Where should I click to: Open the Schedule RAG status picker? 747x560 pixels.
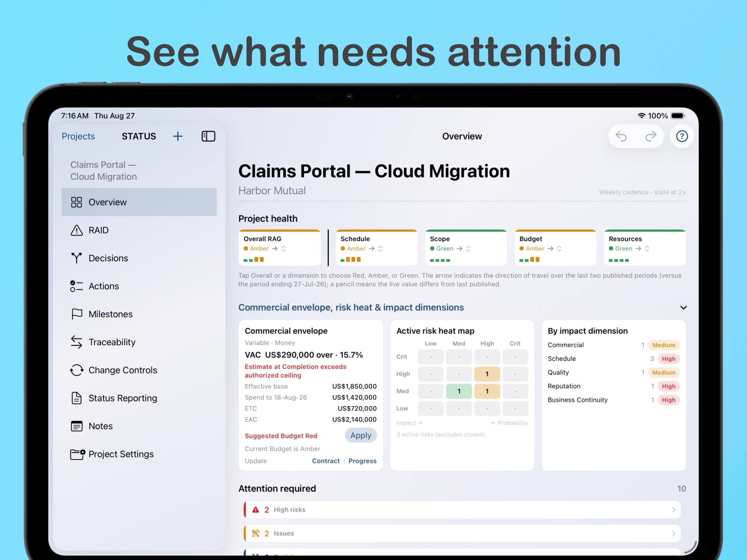(376, 248)
